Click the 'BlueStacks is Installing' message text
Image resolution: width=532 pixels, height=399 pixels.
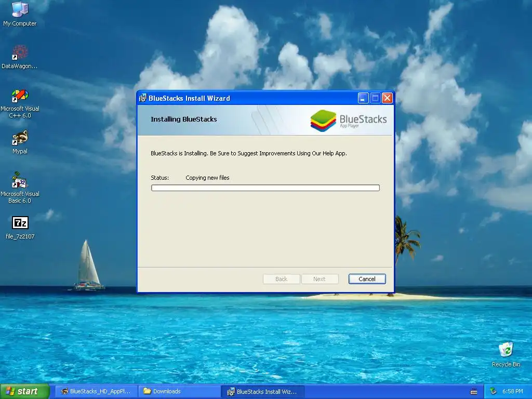pos(249,153)
